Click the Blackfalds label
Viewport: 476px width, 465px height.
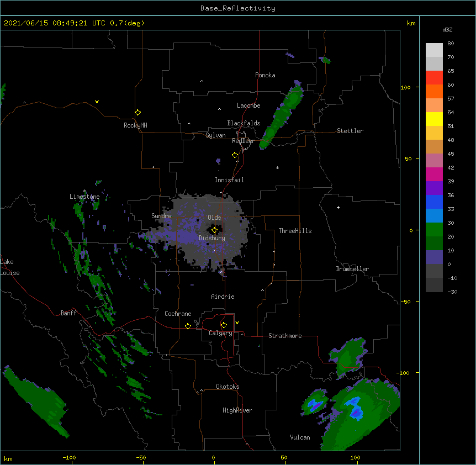(x=244, y=123)
